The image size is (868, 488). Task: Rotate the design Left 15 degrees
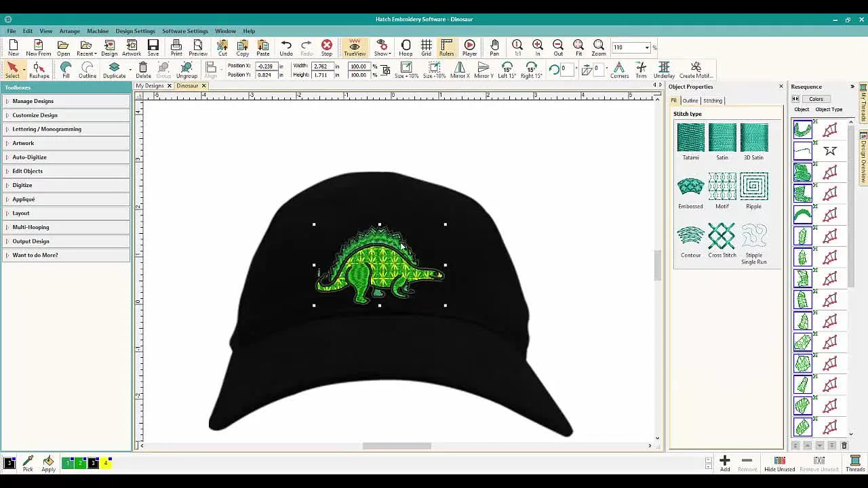[x=507, y=70]
